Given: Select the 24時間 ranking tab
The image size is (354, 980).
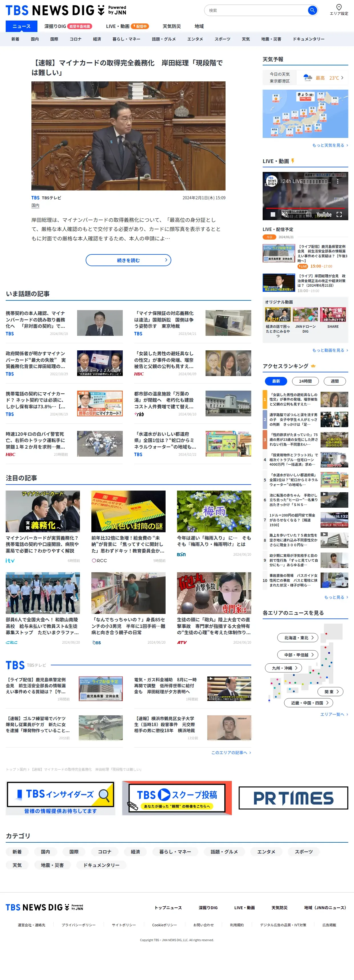Looking at the screenshot, I should pos(305,381).
